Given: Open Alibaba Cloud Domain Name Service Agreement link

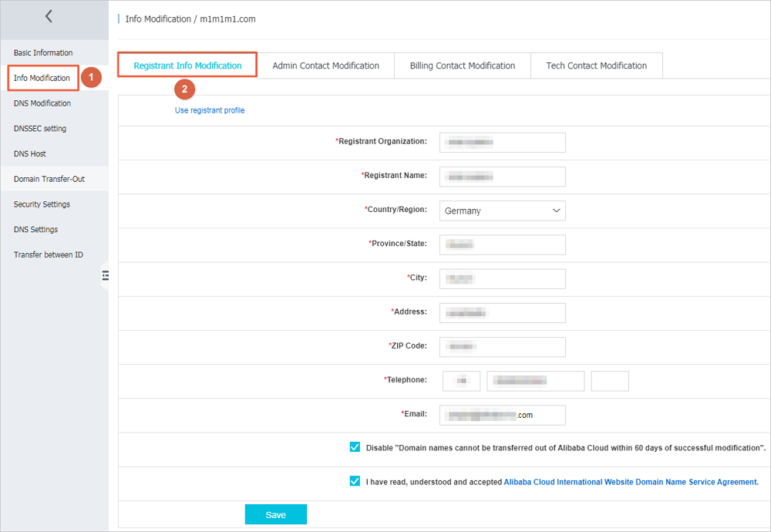Looking at the screenshot, I should point(631,482).
